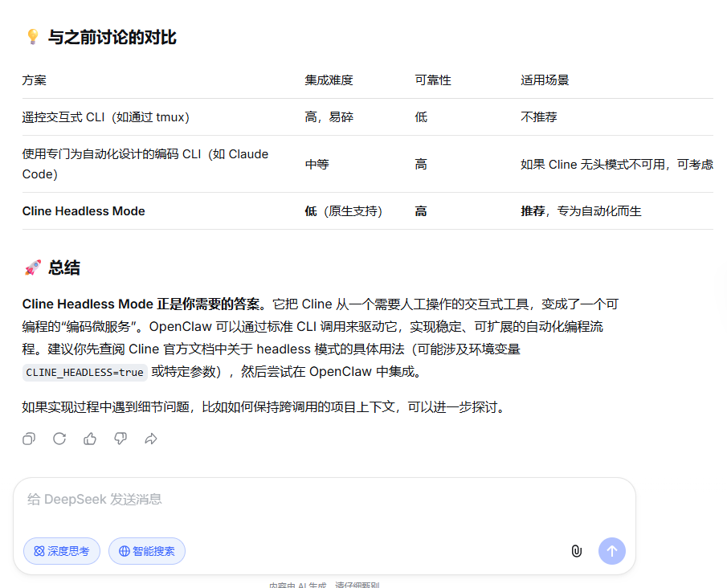Screen dimensions: 727x588
Task: Click the 总结 section heading
Action: [x=66, y=267]
